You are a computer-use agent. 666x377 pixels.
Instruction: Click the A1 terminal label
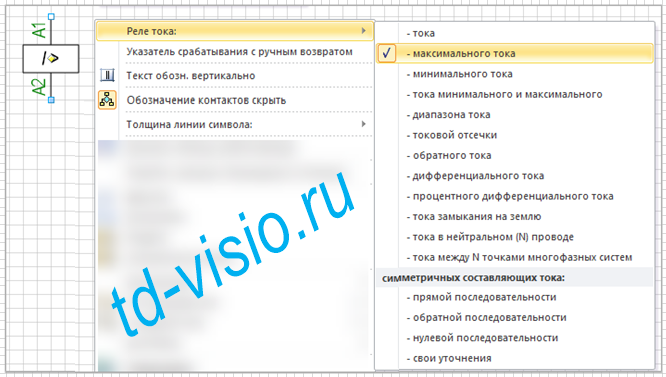pyautogui.click(x=39, y=30)
